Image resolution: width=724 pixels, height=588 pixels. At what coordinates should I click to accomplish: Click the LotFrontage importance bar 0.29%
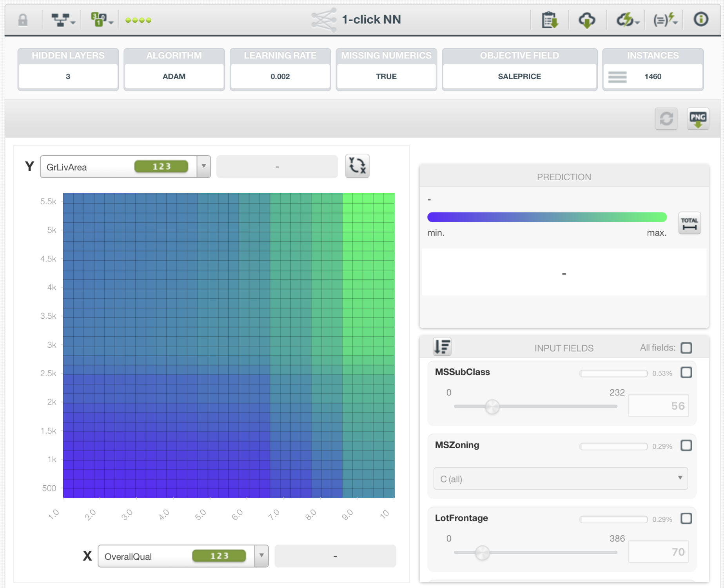(613, 519)
